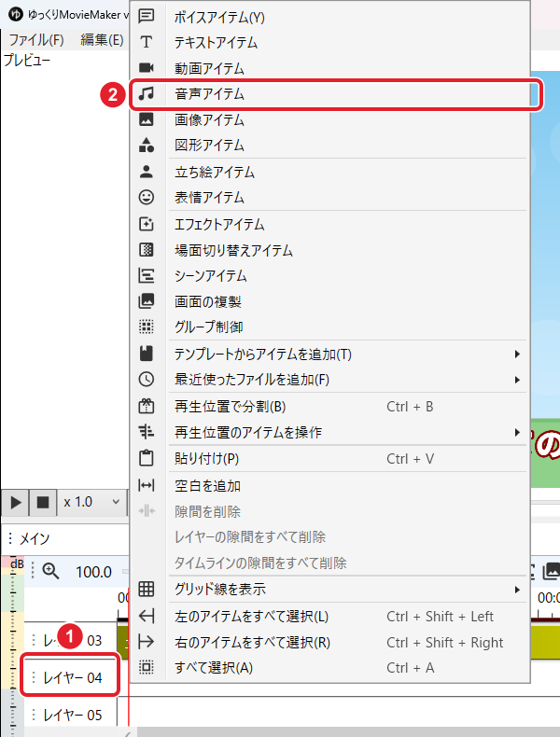Choose すべて選択(A) menu entry
The width and height of the screenshot is (560, 737).
click(329, 667)
